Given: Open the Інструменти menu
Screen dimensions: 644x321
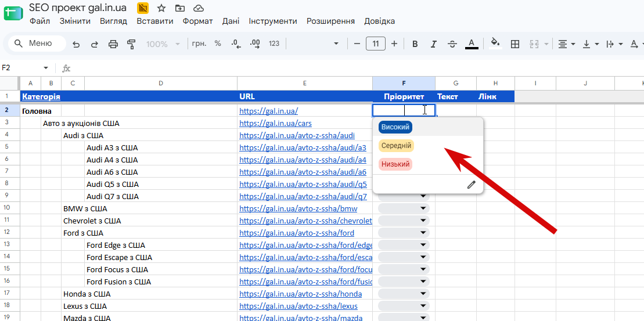Looking at the screenshot, I should click(273, 21).
